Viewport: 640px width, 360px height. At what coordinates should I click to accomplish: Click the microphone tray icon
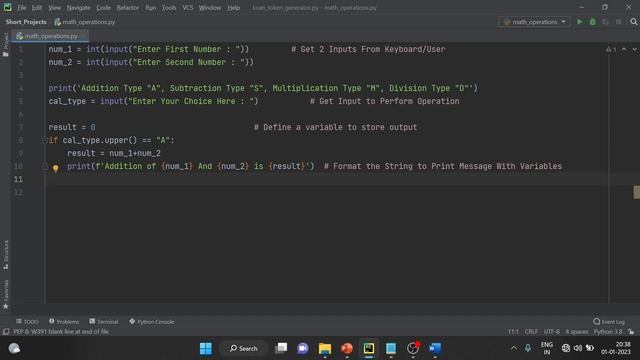pyautogui.click(x=528, y=348)
